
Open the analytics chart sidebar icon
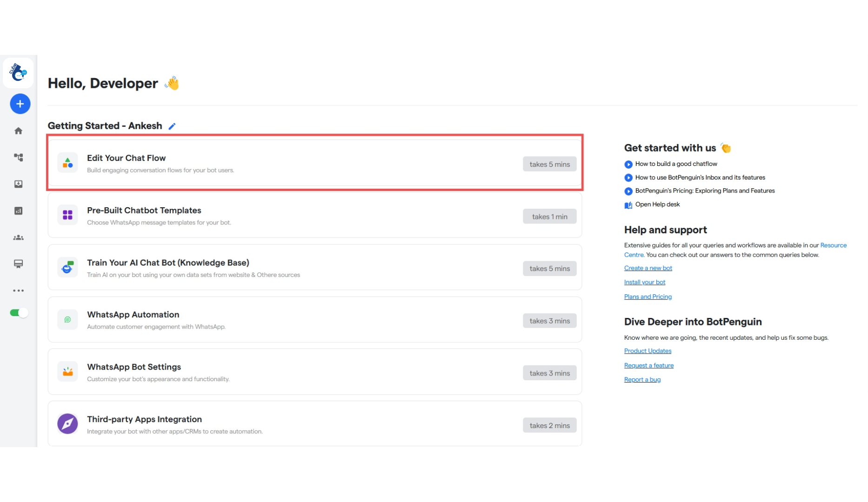click(x=19, y=211)
